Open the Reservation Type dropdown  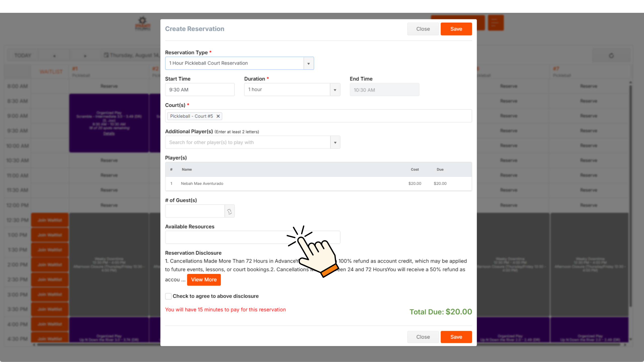(x=308, y=63)
